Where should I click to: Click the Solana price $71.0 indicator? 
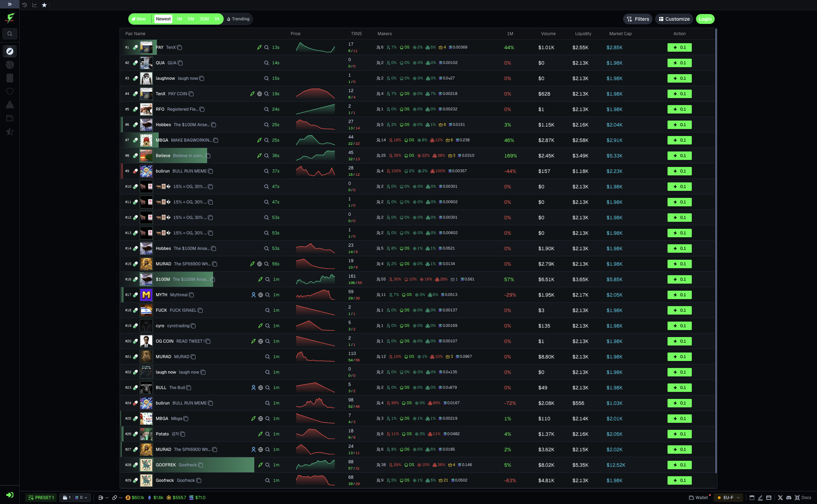[x=197, y=498]
